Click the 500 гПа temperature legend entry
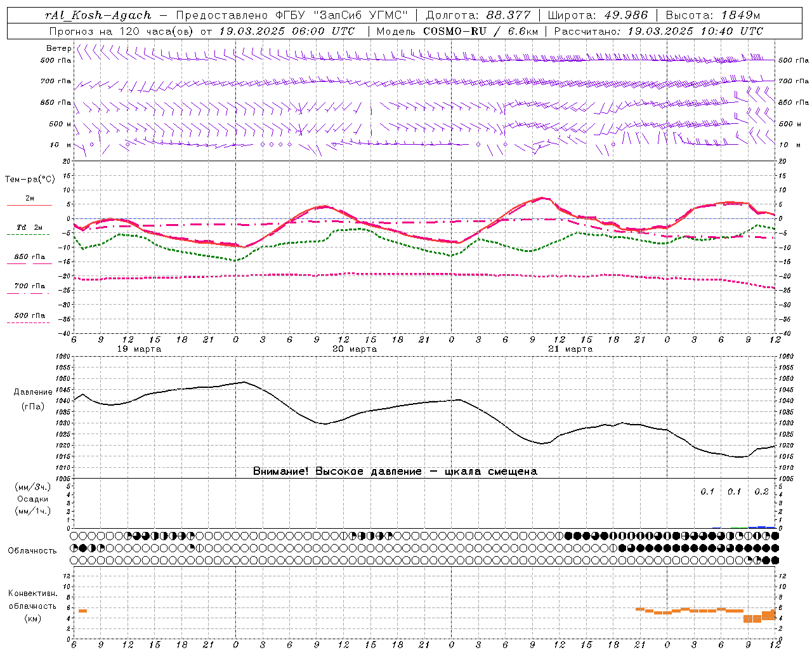 point(29,315)
